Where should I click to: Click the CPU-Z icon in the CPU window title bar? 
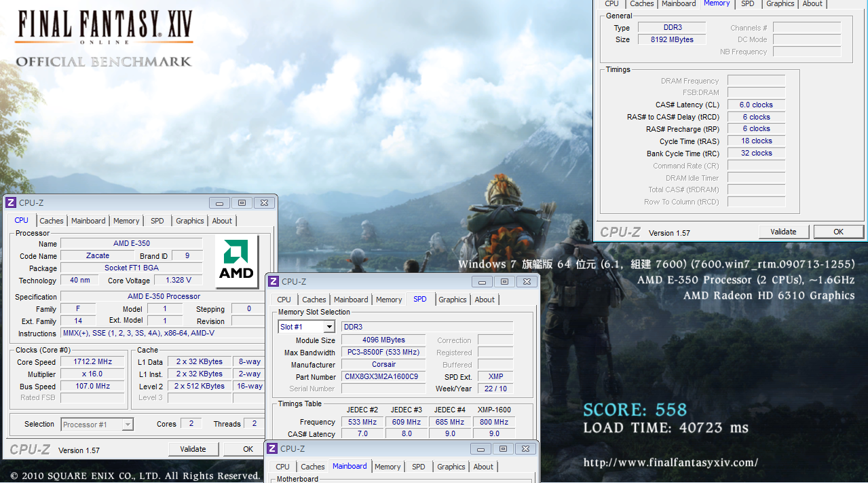(x=11, y=202)
